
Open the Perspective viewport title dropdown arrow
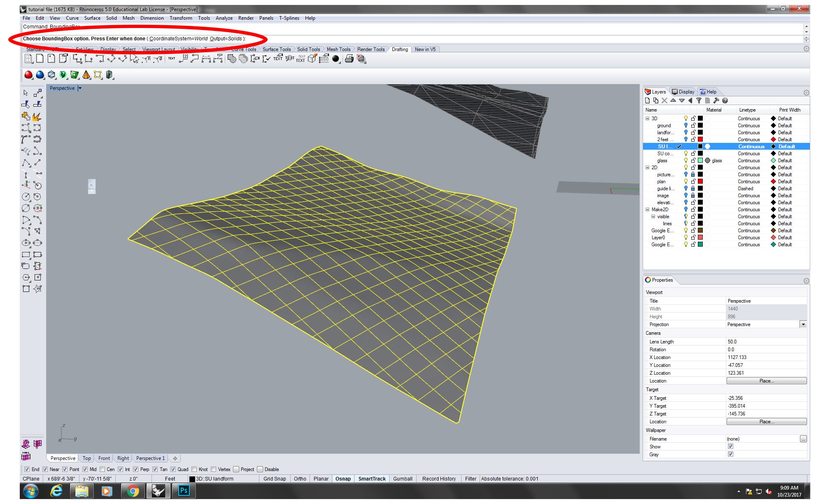coord(80,88)
